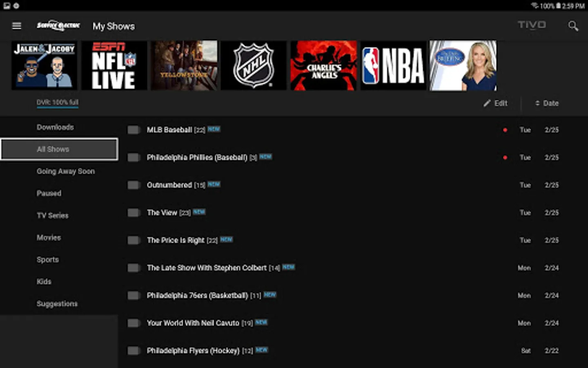Tap the 2:59 PM clock
The image size is (588, 368).
click(573, 6)
